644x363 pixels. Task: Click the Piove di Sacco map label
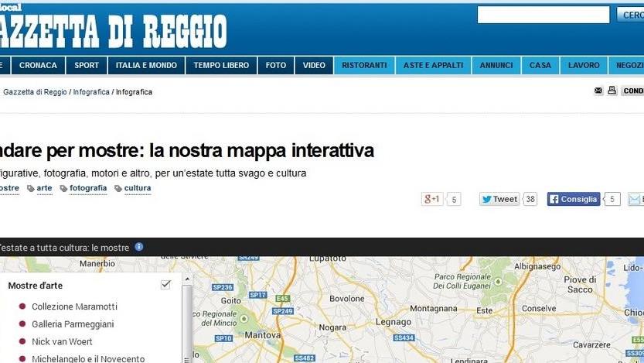point(580,285)
